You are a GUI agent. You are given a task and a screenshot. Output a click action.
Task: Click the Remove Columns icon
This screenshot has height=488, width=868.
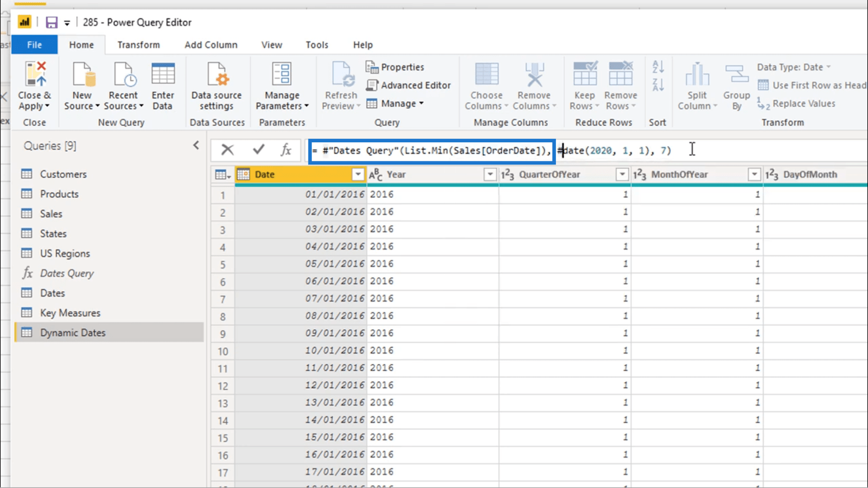click(x=534, y=74)
